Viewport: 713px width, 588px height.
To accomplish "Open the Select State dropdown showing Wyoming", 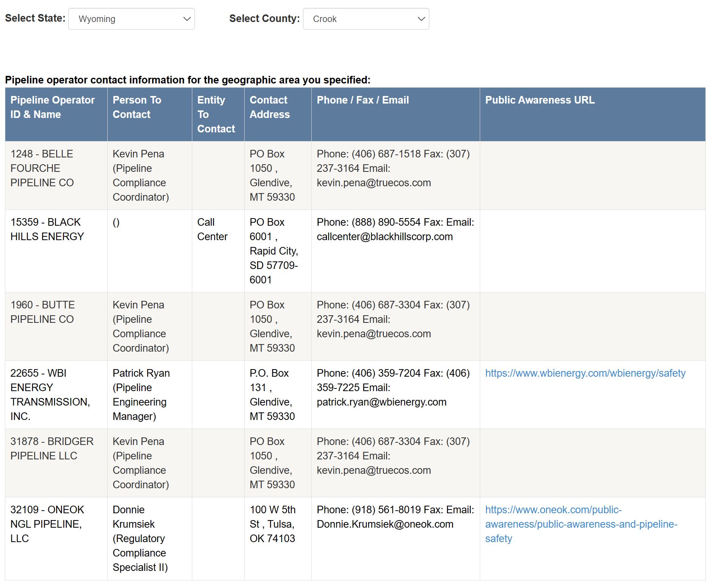I will [x=131, y=19].
